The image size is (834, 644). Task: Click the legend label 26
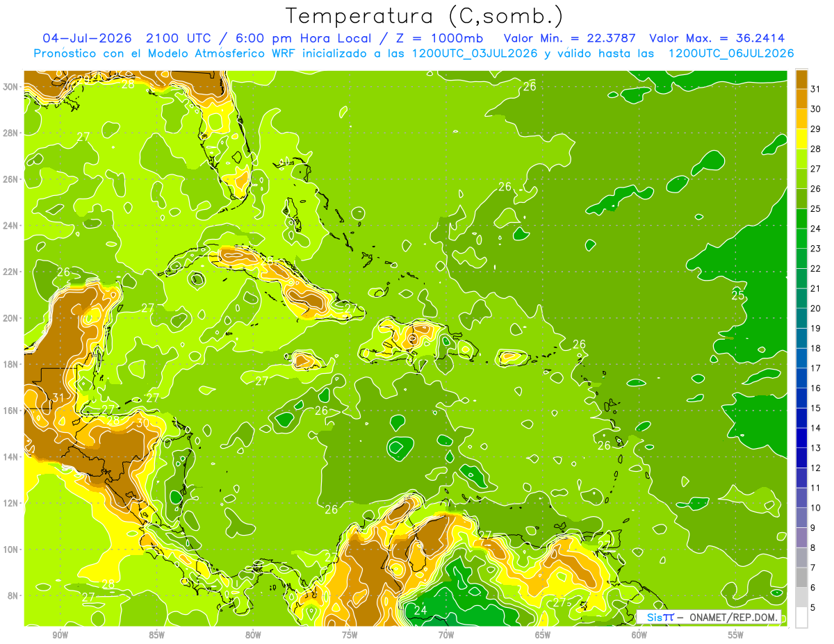click(x=815, y=188)
